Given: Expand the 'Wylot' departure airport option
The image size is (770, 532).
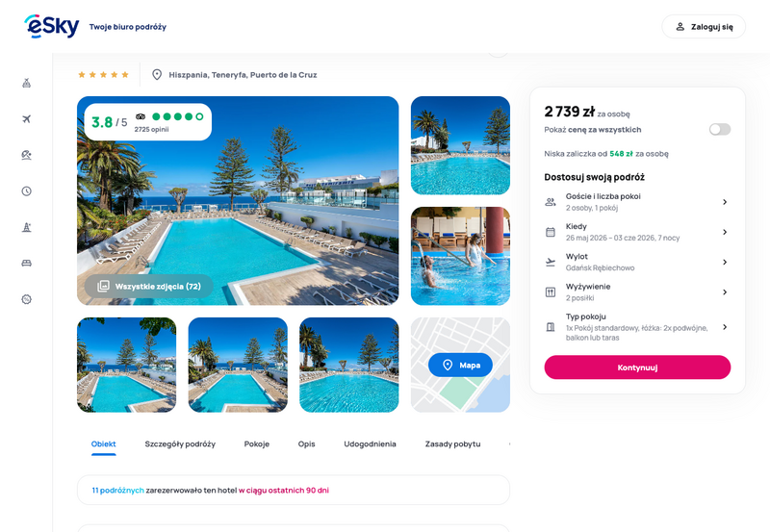Looking at the screenshot, I should (637, 262).
